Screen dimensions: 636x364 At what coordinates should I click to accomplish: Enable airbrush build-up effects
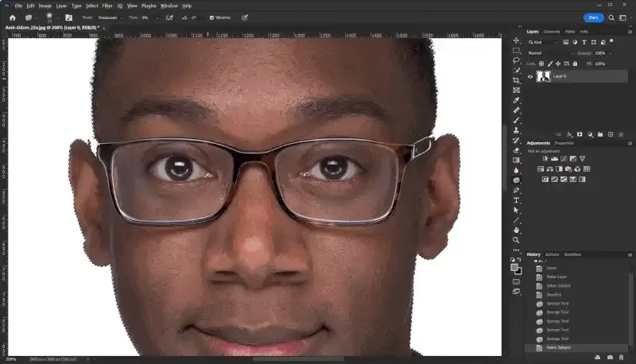[x=169, y=17]
